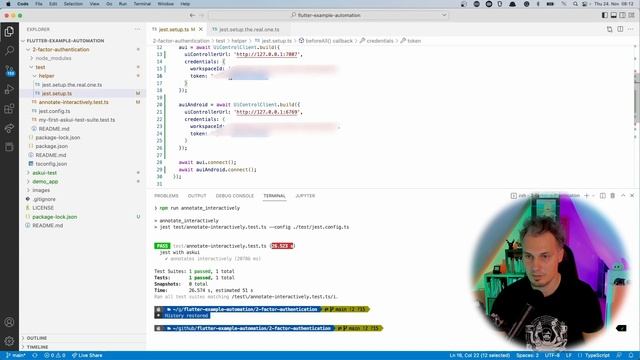Open the View menu
The height and width of the screenshot is (360, 640).
[x=94, y=4]
